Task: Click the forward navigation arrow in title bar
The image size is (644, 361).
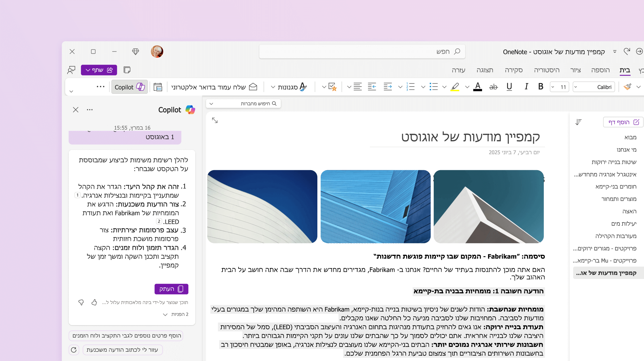Action: click(x=639, y=52)
